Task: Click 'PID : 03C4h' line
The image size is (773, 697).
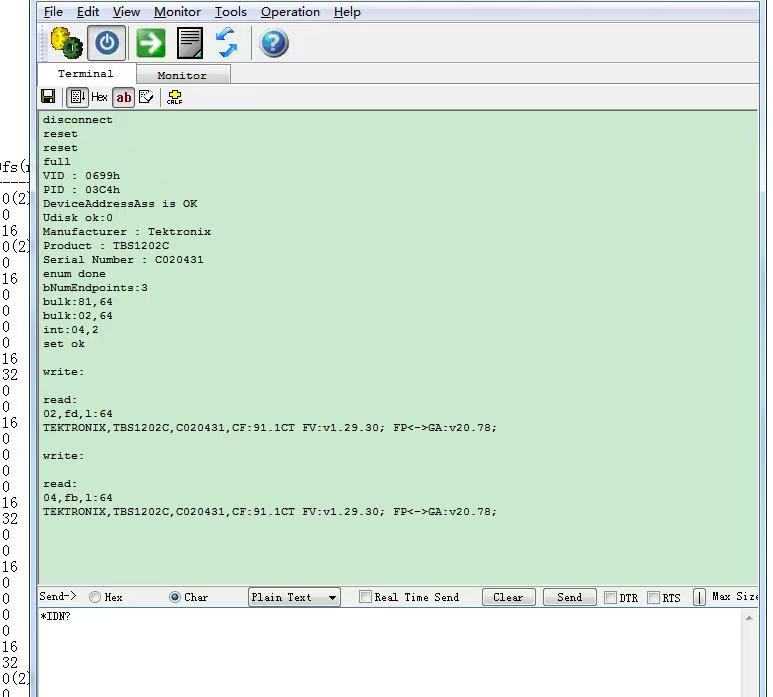Action: point(81,190)
